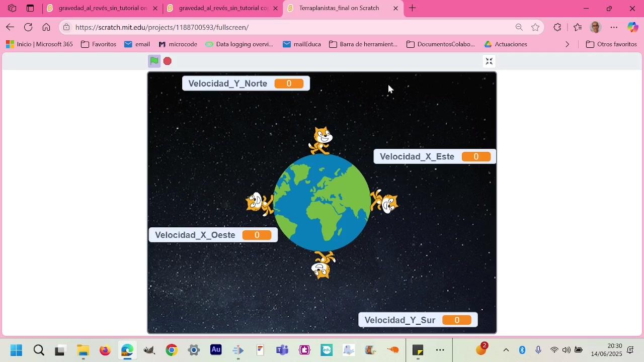Open browser extensions puzzle icon
Screen dimensions: 644x362
coord(557,27)
